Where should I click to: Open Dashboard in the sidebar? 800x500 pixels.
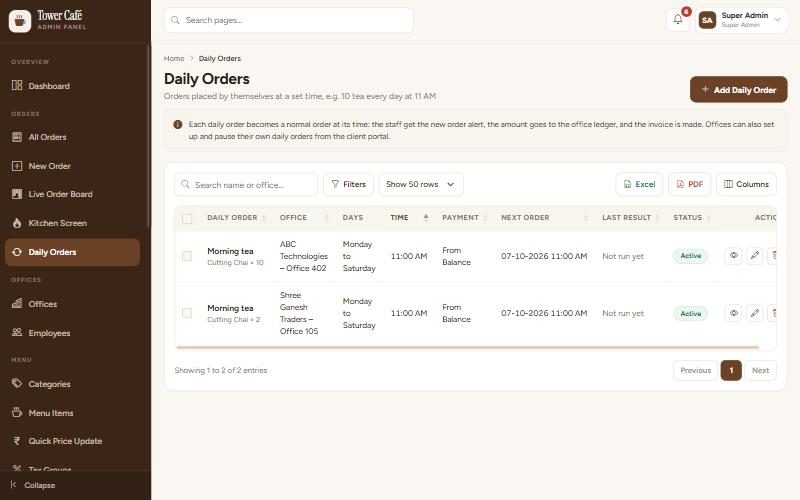pos(72,86)
